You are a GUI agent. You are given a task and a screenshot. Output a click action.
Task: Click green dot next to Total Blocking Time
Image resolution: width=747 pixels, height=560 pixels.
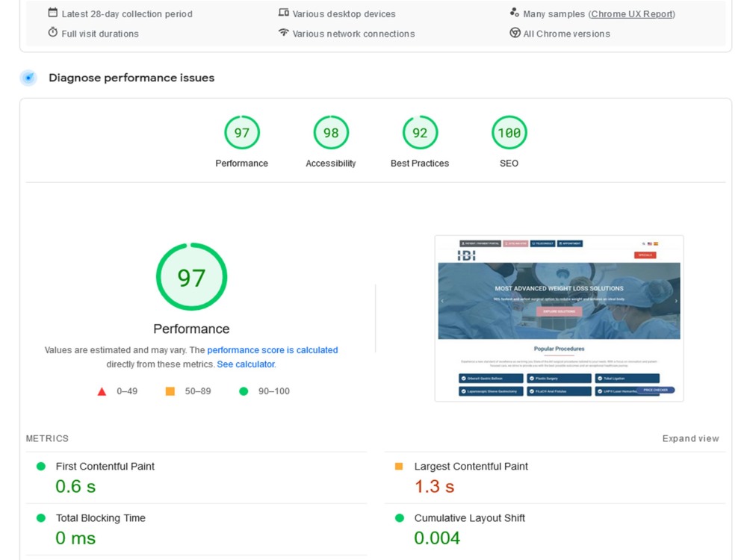pos(41,517)
